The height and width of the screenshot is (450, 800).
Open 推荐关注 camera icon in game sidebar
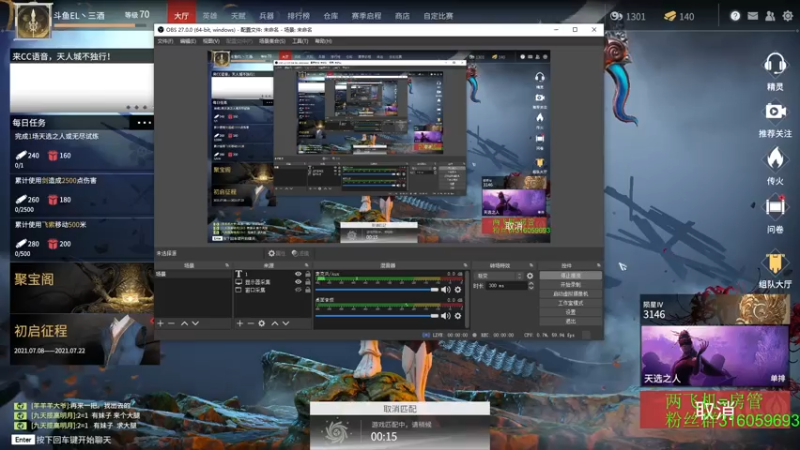774,111
